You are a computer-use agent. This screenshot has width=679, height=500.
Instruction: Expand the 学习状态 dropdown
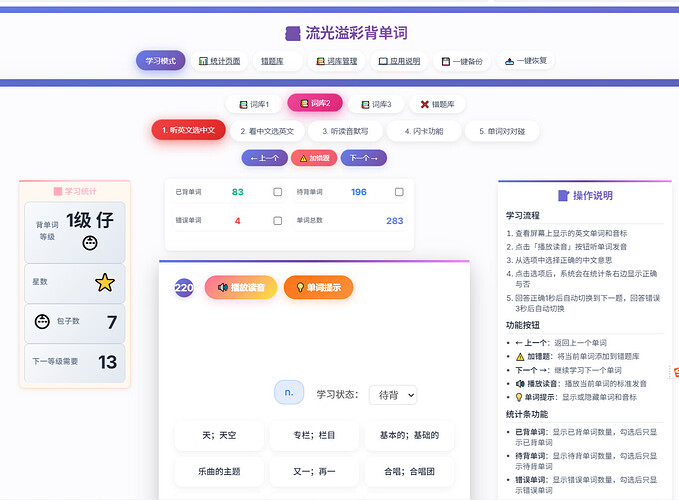pos(392,395)
